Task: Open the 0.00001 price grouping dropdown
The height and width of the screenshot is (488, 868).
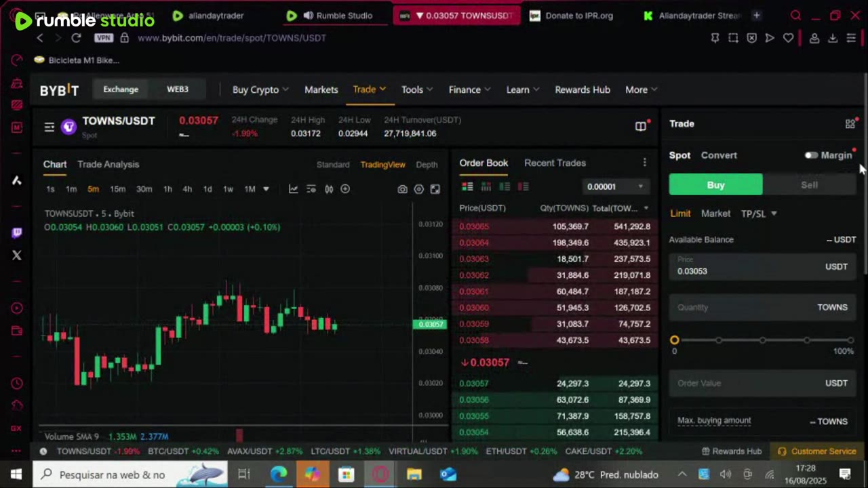Action: [x=614, y=186]
